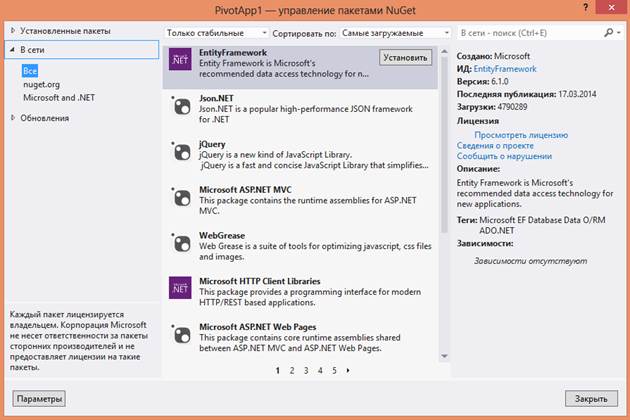Open search options dropdown arrow
The height and width of the screenshot is (420, 630).
point(619,33)
